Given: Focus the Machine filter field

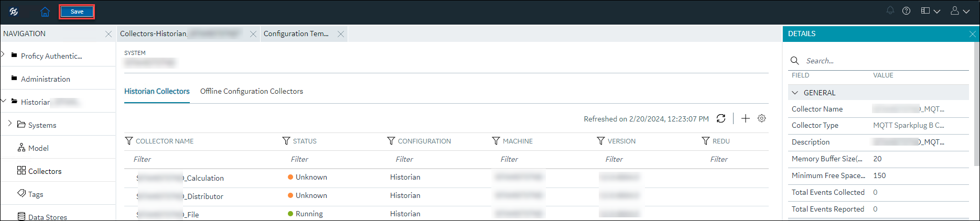Looking at the screenshot, I should click(544, 159).
